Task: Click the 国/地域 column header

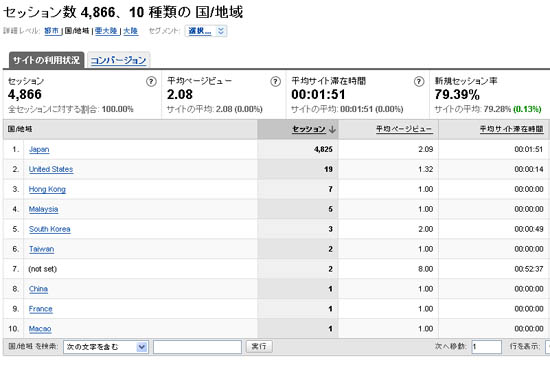Action: click(x=20, y=129)
